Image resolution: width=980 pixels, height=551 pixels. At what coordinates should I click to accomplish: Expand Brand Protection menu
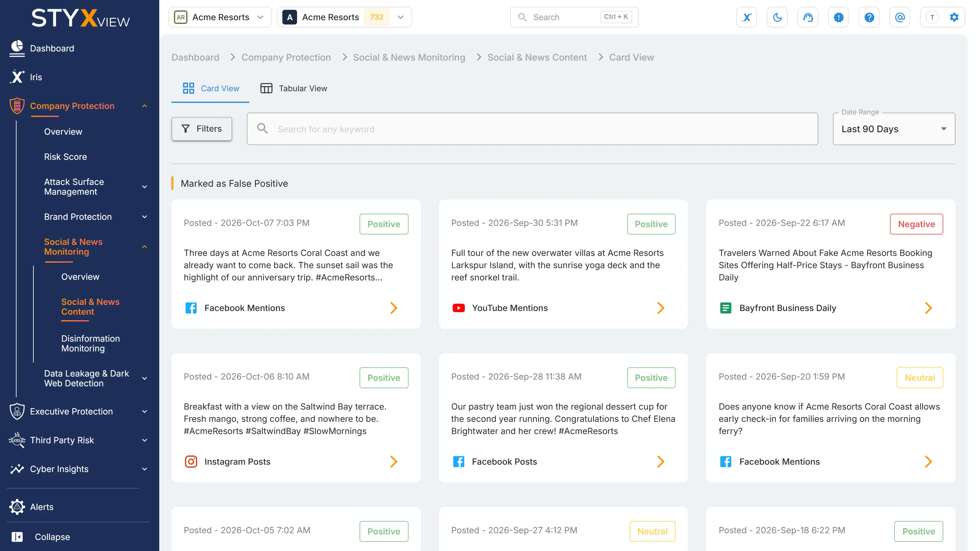pyautogui.click(x=145, y=217)
